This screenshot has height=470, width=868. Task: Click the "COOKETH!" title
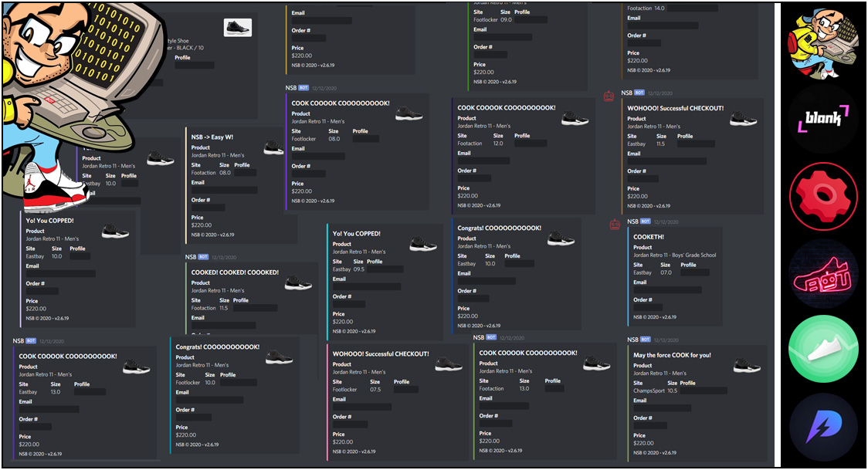649,237
